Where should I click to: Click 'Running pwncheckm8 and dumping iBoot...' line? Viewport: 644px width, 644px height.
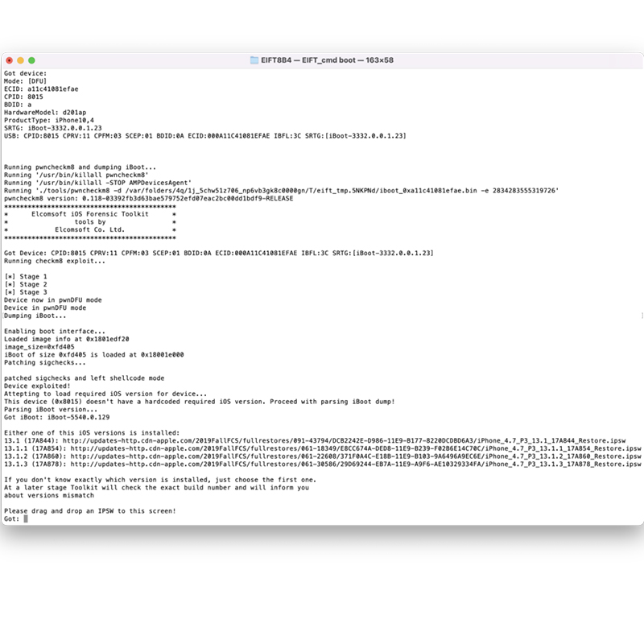pyautogui.click(x=80, y=167)
